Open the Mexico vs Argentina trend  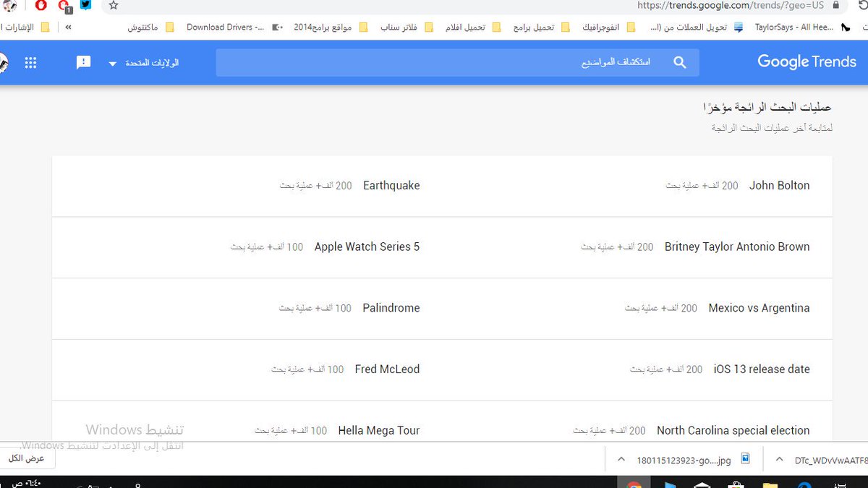click(x=759, y=308)
